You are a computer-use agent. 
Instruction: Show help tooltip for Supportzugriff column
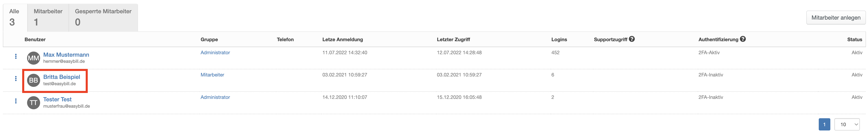click(632, 39)
